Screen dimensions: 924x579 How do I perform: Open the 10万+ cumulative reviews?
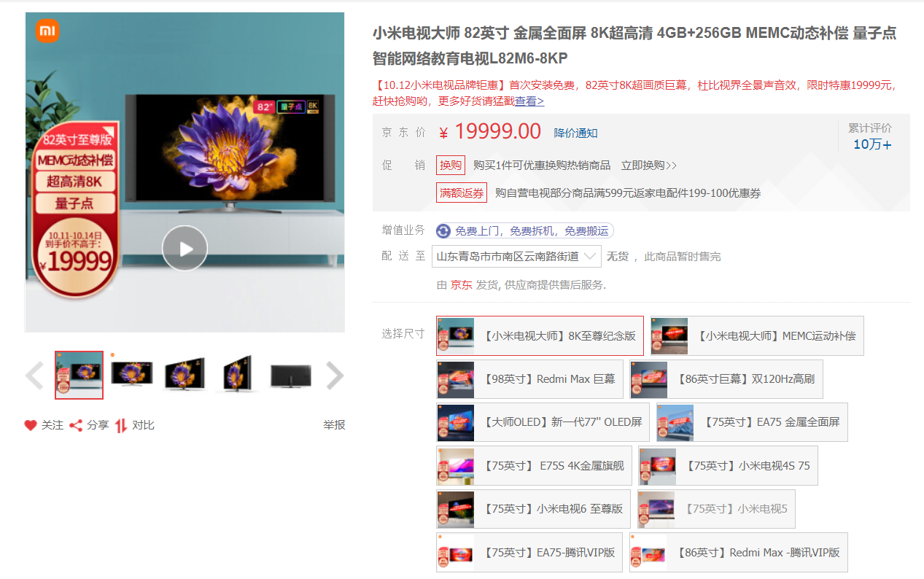tap(872, 144)
